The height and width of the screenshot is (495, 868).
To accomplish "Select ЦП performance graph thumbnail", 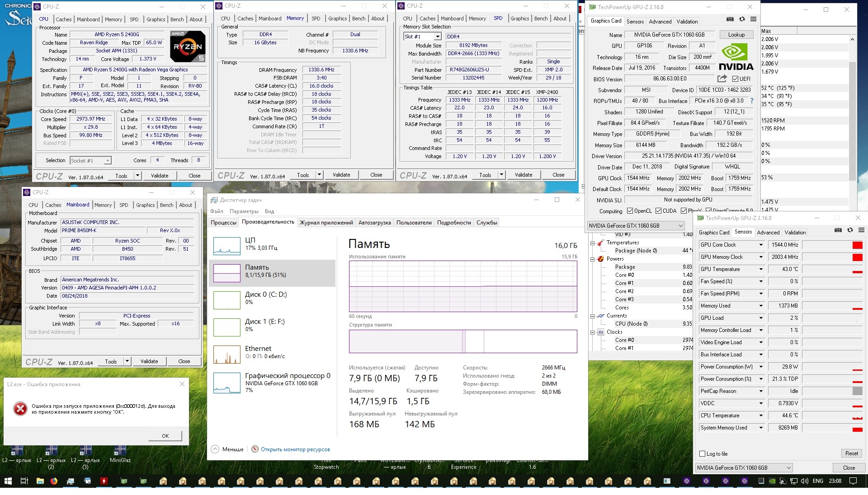I will (x=226, y=246).
